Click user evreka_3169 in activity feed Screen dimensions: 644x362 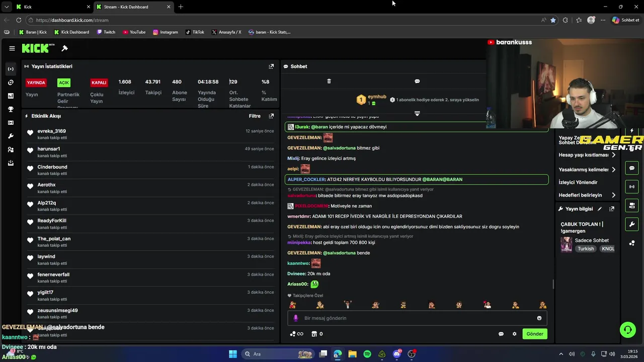[x=51, y=131]
